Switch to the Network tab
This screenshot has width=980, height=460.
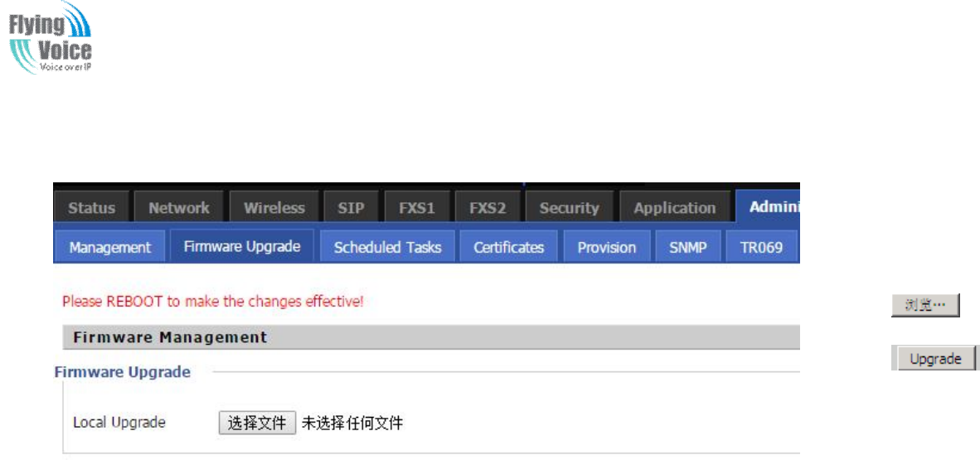click(x=179, y=207)
